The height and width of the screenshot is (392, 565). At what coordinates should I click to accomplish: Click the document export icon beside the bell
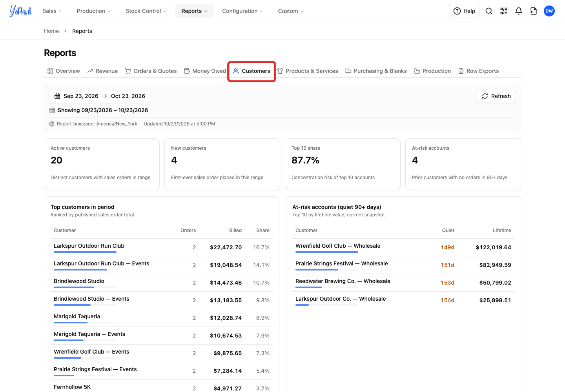(x=534, y=11)
